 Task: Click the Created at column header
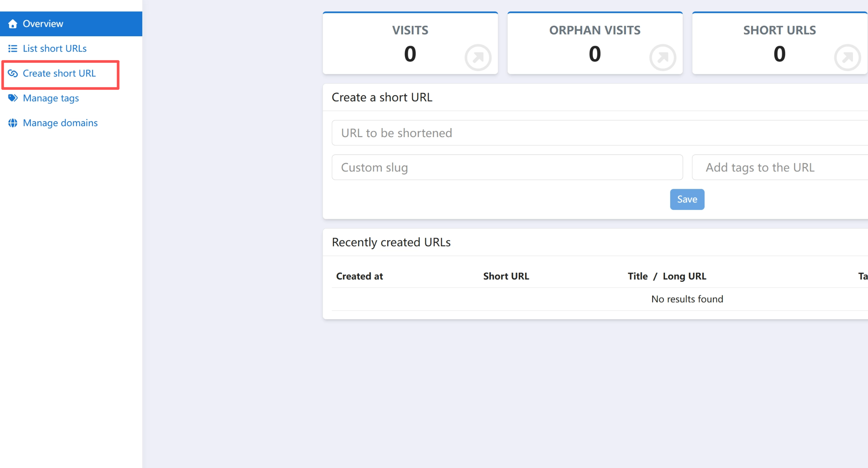pyautogui.click(x=359, y=276)
